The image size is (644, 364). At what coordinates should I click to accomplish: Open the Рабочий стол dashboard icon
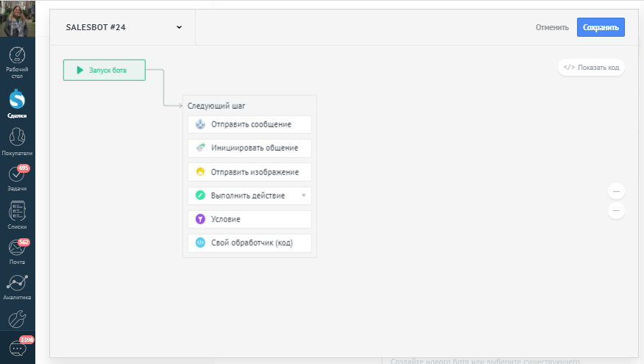click(17, 57)
